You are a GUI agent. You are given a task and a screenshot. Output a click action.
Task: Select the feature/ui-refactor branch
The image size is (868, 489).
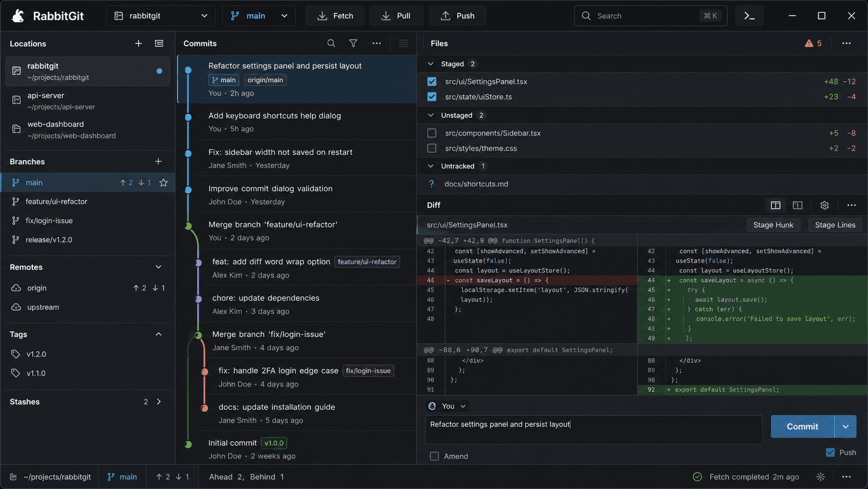pos(87,202)
